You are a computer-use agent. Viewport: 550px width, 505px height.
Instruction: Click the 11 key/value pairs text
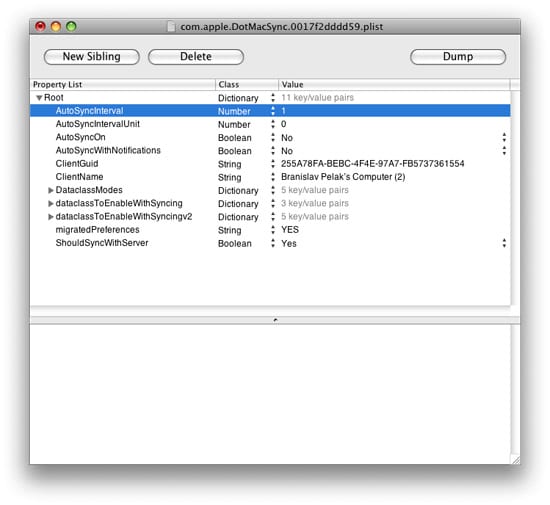tap(317, 98)
